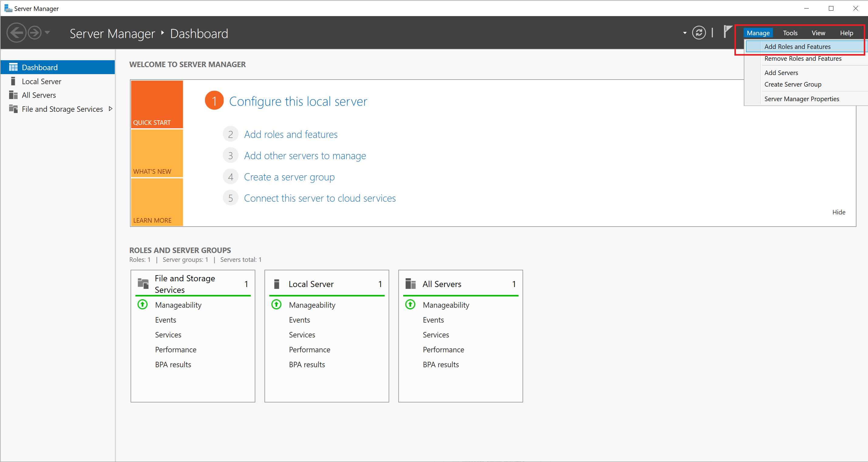Open the Tools menu
This screenshot has width=868, height=462.
pos(790,33)
